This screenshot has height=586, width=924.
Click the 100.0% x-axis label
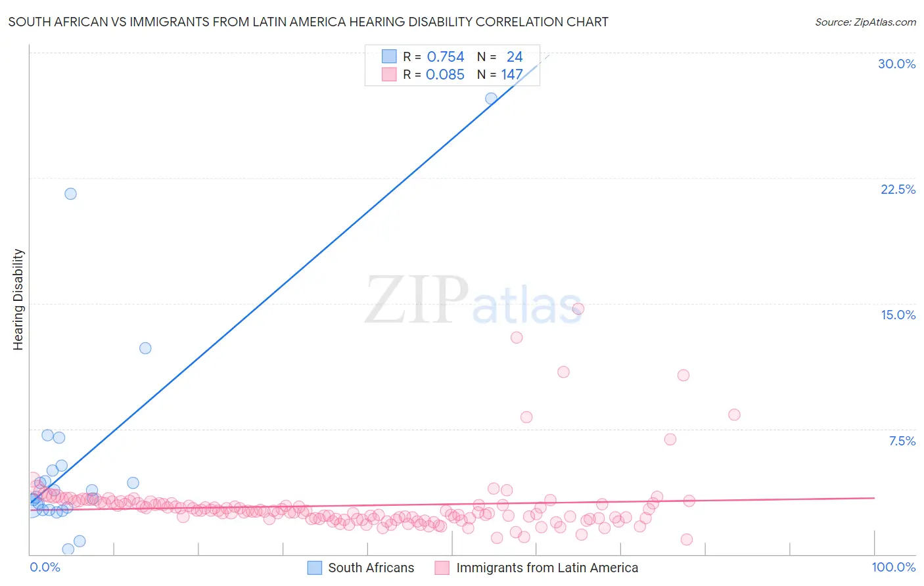pos(894,567)
